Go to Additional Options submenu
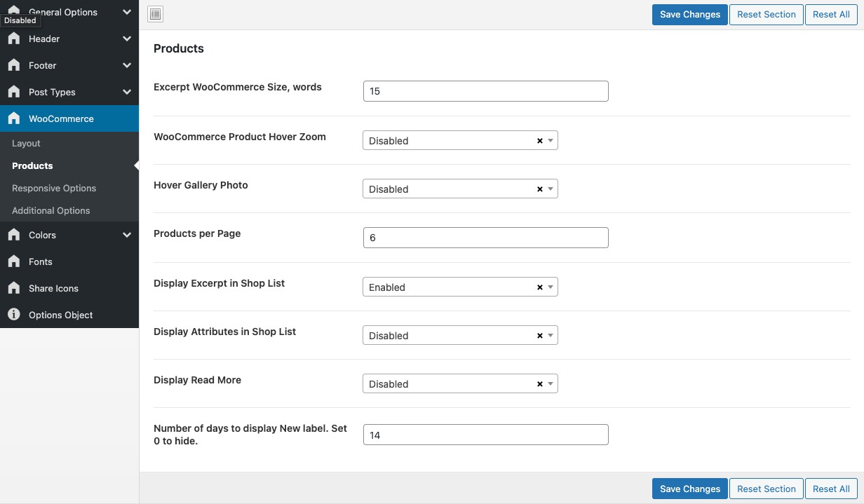 click(x=69, y=210)
